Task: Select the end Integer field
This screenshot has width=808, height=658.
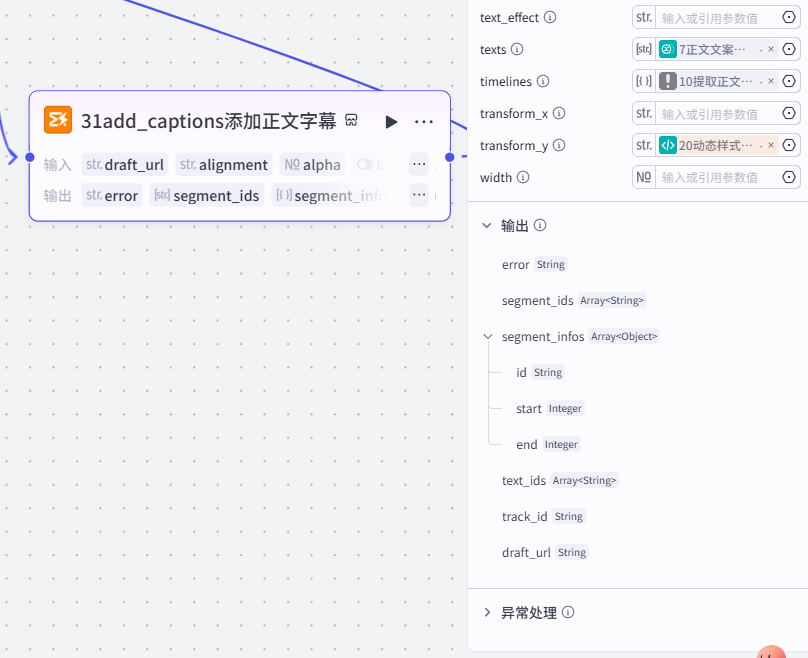Action: 548,444
